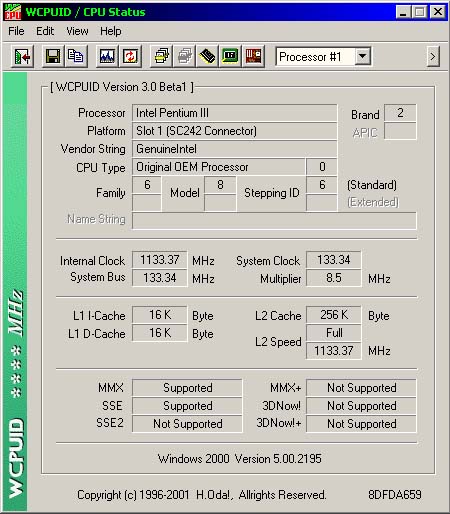450x514 pixels.
Task: Click the copy documents toolbar icon
Action: pyautogui.click(x=76, y=56)
